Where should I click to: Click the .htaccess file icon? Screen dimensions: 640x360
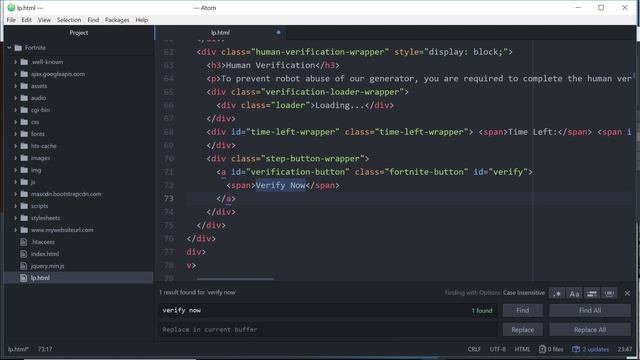24,242
